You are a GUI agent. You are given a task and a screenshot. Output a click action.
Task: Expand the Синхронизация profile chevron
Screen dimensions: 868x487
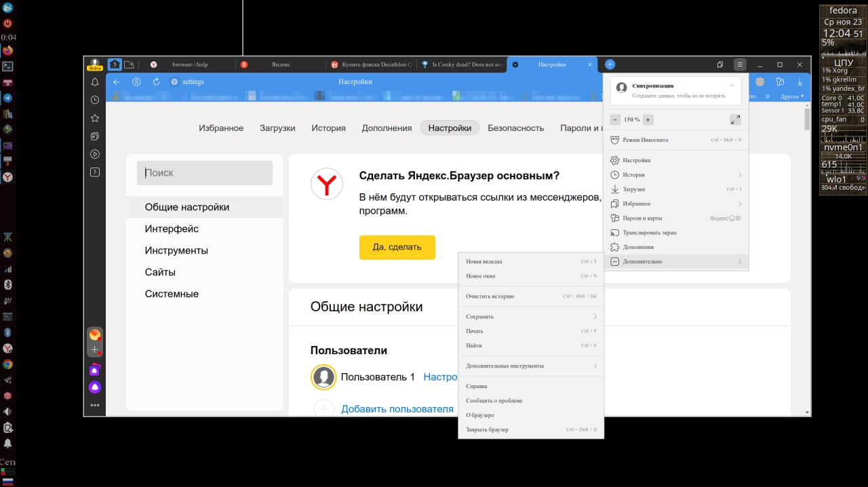732,85
